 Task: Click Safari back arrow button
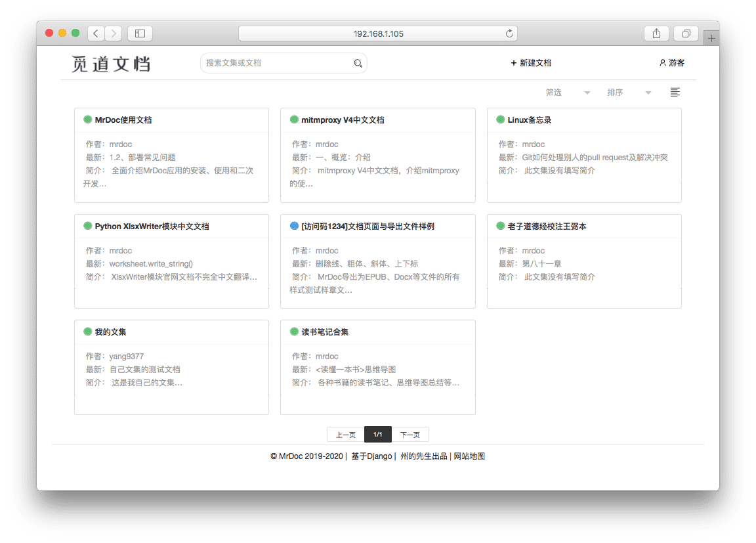click(x=96, y=33)
